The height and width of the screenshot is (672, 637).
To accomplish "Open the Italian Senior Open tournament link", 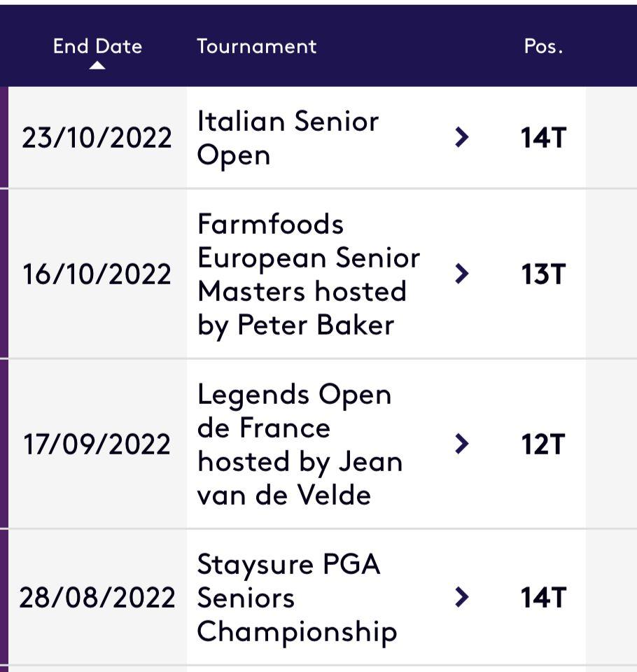I will 288,138.
